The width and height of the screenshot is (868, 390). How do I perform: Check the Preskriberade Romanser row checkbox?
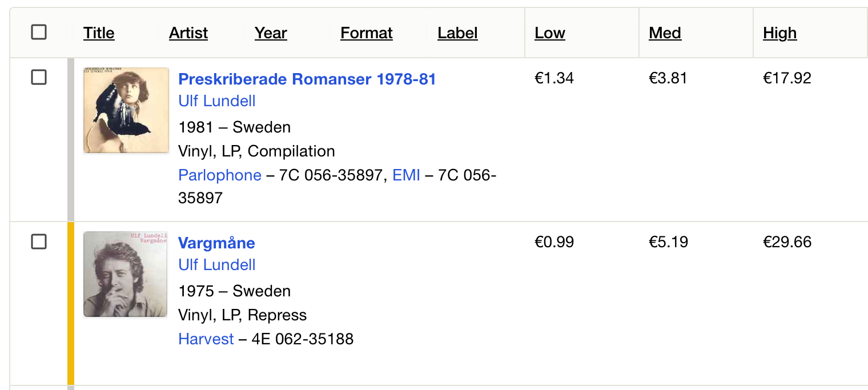(39, 77)
